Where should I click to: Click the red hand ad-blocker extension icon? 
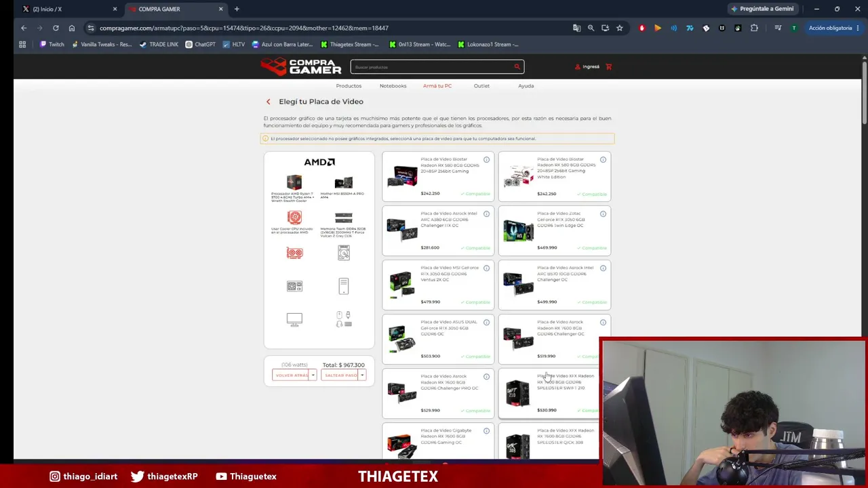[x=642, y=28]
